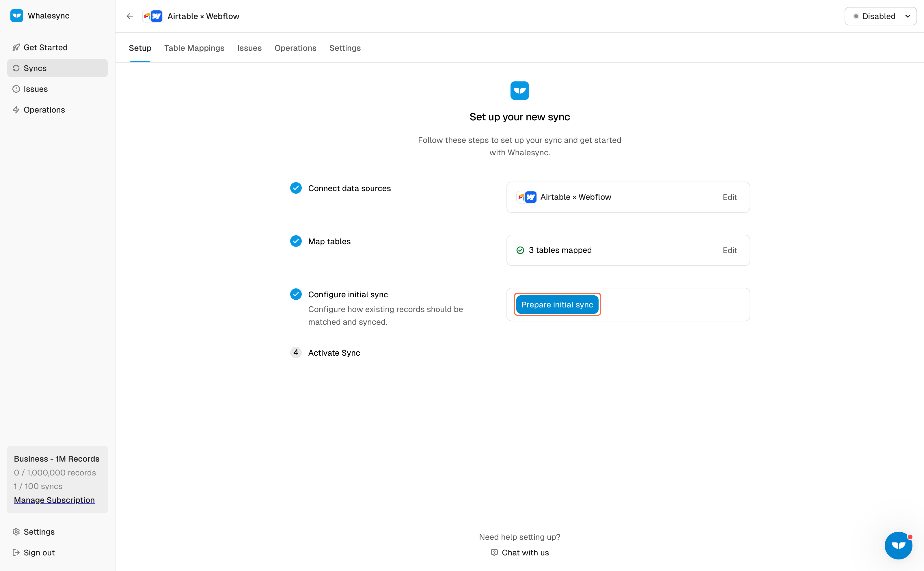Click the Set up your new sync heading
This screenshot has width=924, height=571.
(x=519, y=117)
